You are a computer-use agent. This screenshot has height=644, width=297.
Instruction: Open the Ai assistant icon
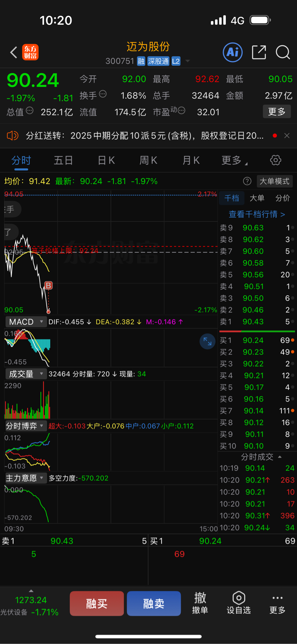pos(233,52)
